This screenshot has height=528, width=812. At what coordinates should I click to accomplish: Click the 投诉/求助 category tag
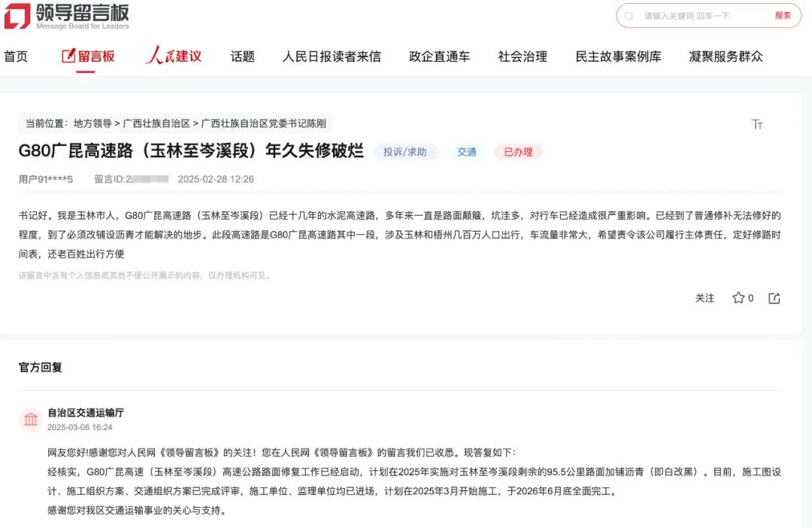click(404, 152)
